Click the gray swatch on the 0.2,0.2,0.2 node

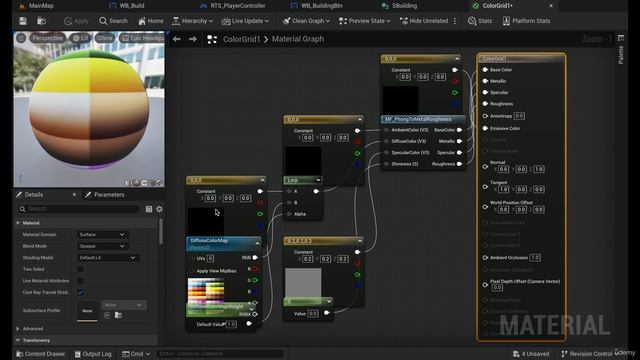click(x=303, y=282)
